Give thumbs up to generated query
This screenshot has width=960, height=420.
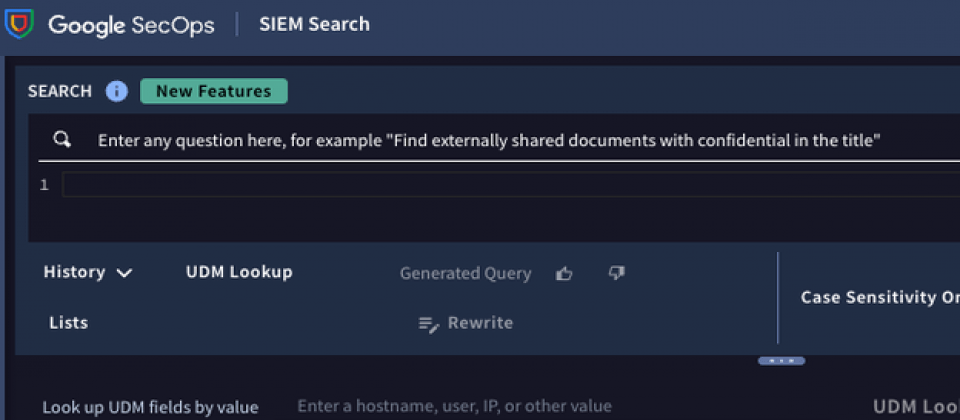tap(564, 274)
